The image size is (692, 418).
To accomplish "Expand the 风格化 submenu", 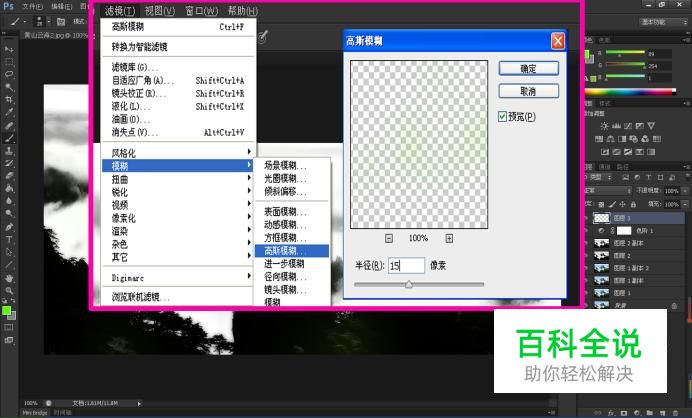I will coord(178,153).
